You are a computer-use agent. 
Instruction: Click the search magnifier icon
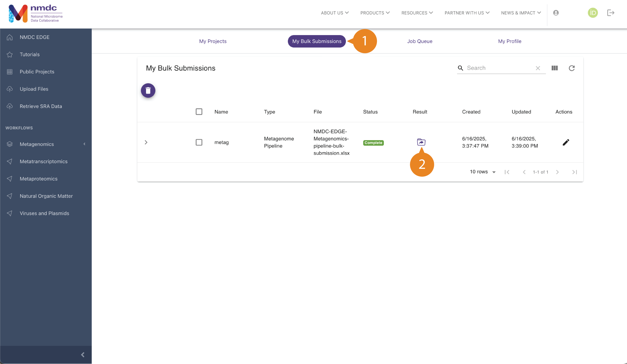460,68
